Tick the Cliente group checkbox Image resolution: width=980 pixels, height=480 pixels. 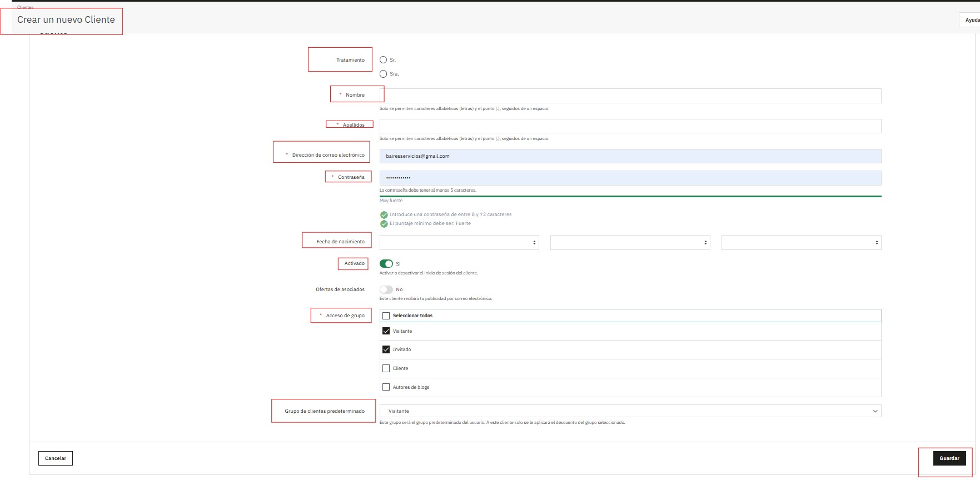pos(386,368)
